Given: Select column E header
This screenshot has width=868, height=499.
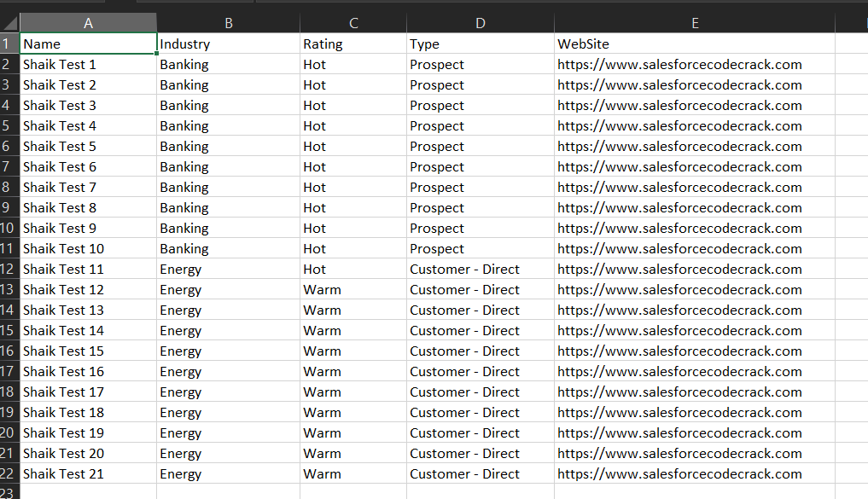Looking at the screenshot, I should coord(695,23).
